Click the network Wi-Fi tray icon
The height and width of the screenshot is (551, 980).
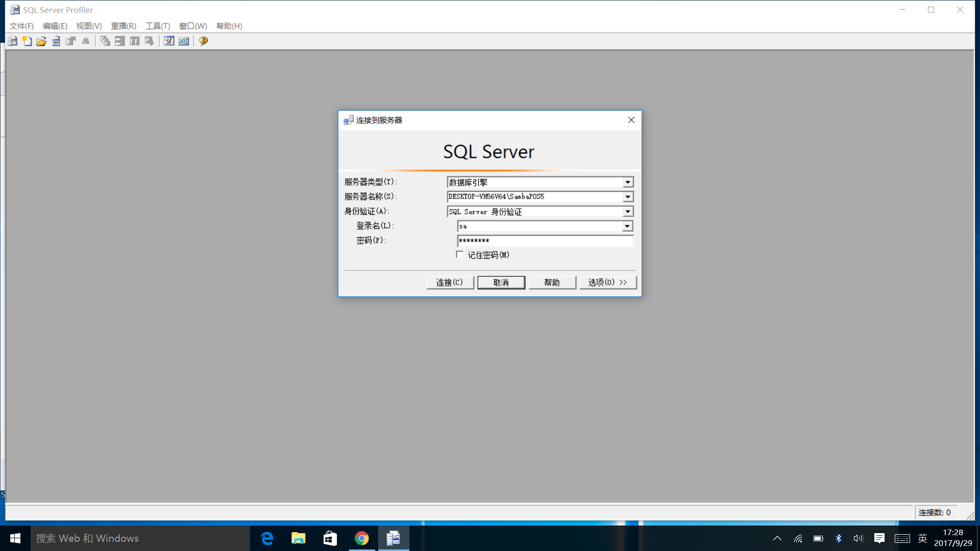[x=798, y=538]
